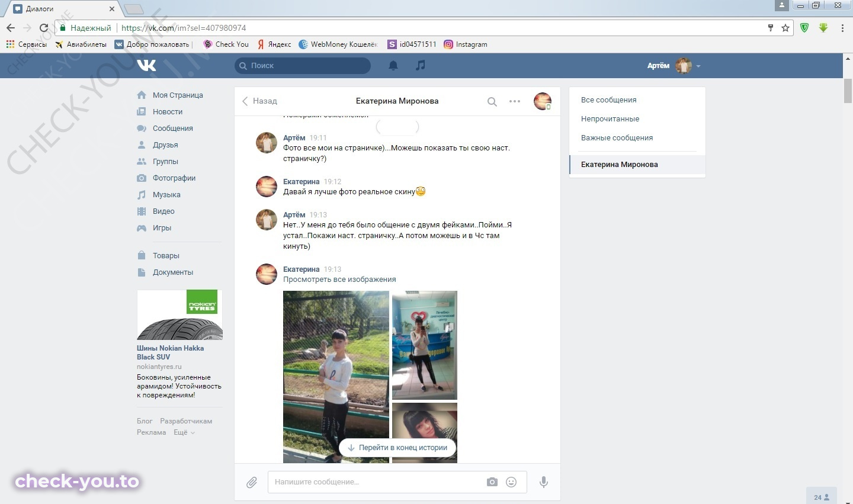This screenshot has width=853, height=504.
Task: Open Екатерина Миронова chat title
Action: click(x=397, y=101)
